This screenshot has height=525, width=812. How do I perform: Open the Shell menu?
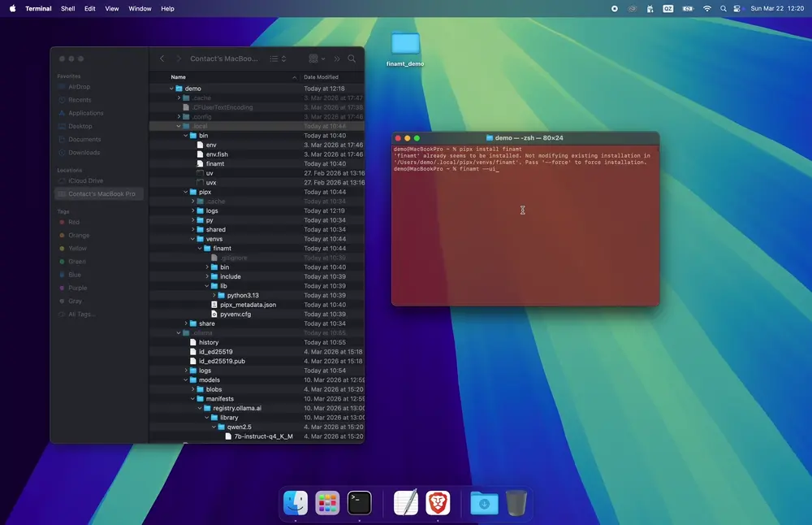[x=67, y=8]
